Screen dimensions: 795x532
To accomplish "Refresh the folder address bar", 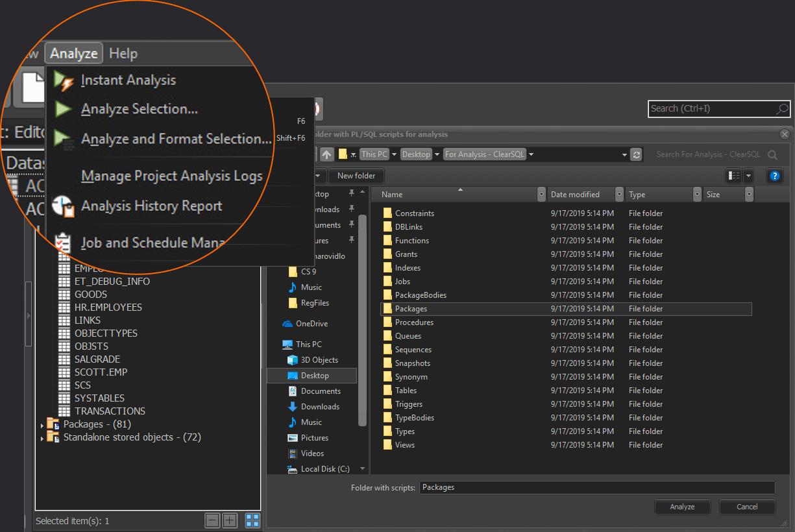I will coord(637,154).
